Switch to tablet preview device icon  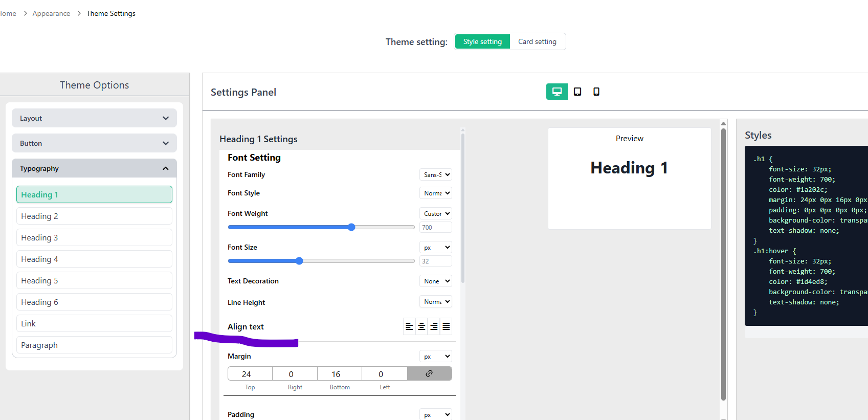577,92
